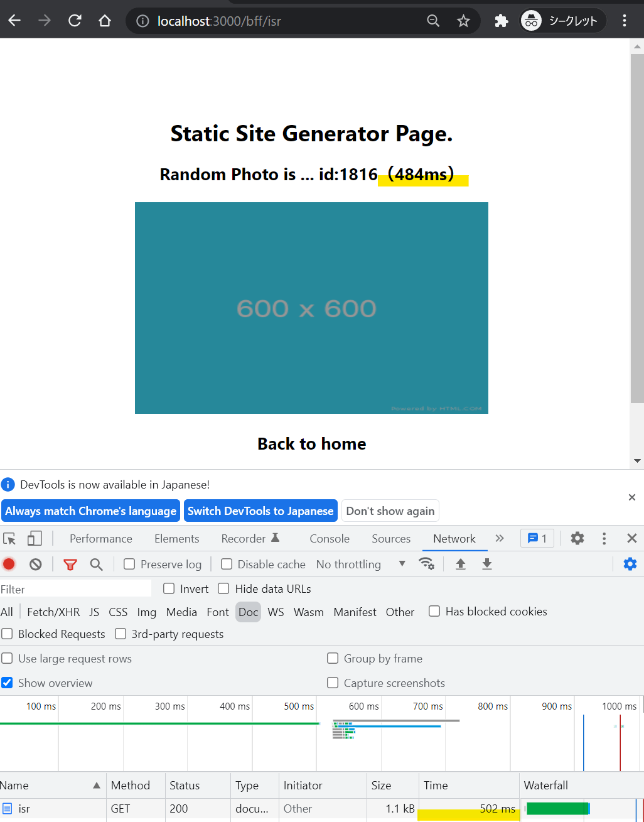
Task: Toggle the device toolbar icon
Action: pos(35,539)
